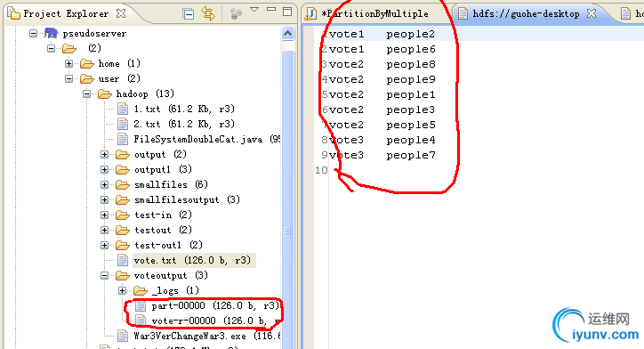This screenshot has width=644, height=349.
Task: Collapse the root folder (2) node
Action: click(51, 48)
